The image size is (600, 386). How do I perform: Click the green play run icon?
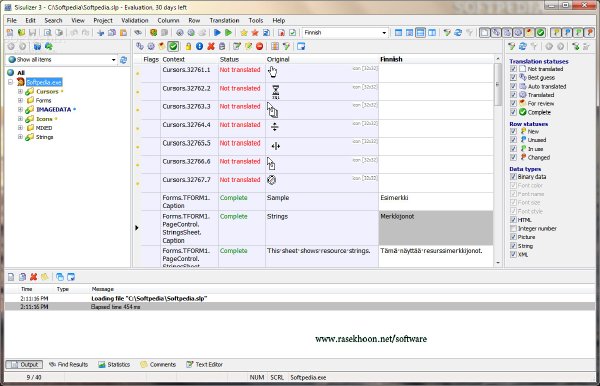point(228,33)
